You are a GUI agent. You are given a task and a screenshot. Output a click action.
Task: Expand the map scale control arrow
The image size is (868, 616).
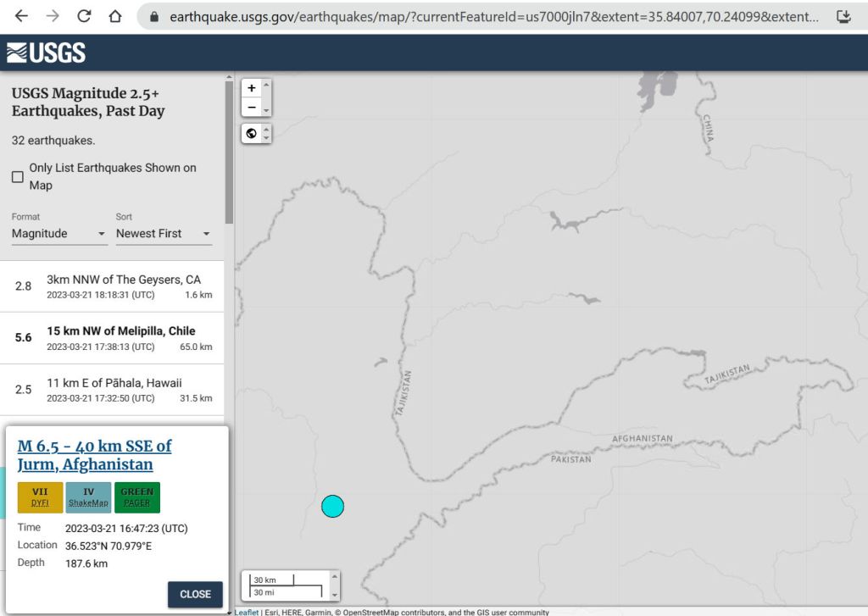tap(334, 585)
